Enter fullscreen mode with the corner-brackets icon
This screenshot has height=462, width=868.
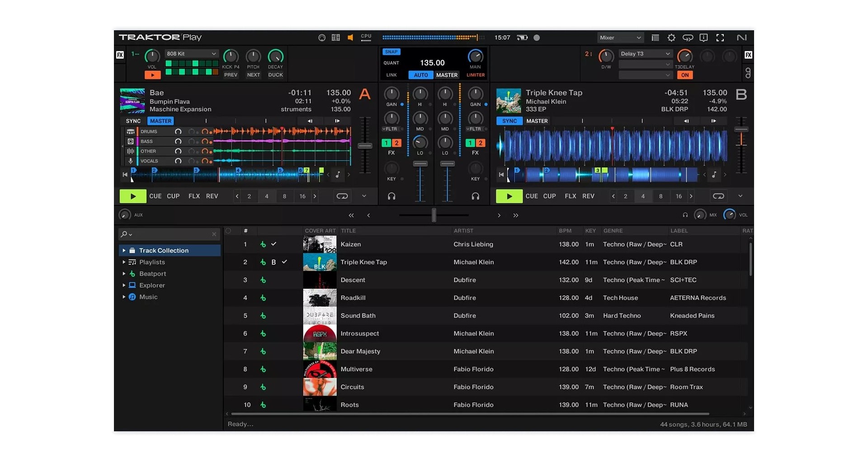point(720,37)
